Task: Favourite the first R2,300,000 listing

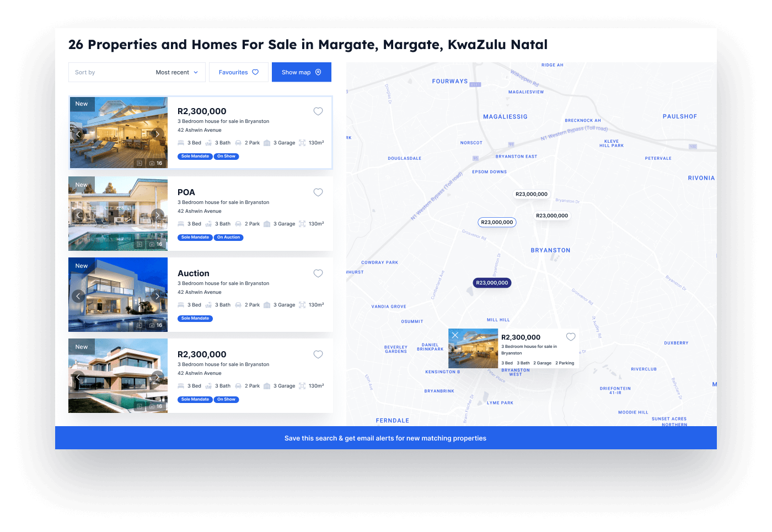Action: tap(318, 111)
